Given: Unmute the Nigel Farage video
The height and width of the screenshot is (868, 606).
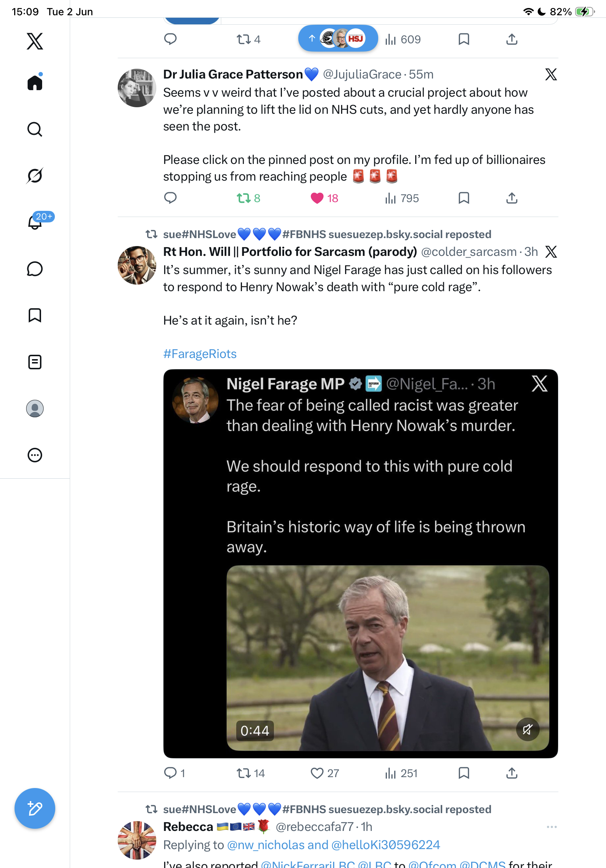Looking at the screenshot, I should [528, 729].
